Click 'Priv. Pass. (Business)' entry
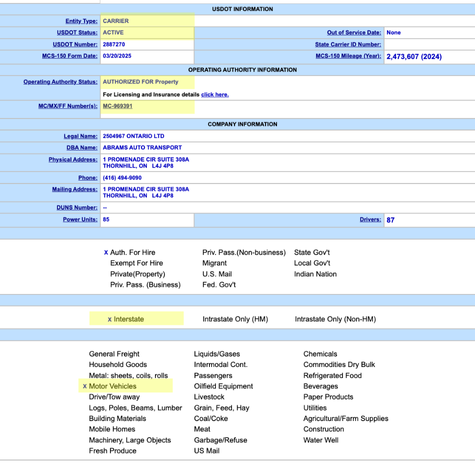 145,285
